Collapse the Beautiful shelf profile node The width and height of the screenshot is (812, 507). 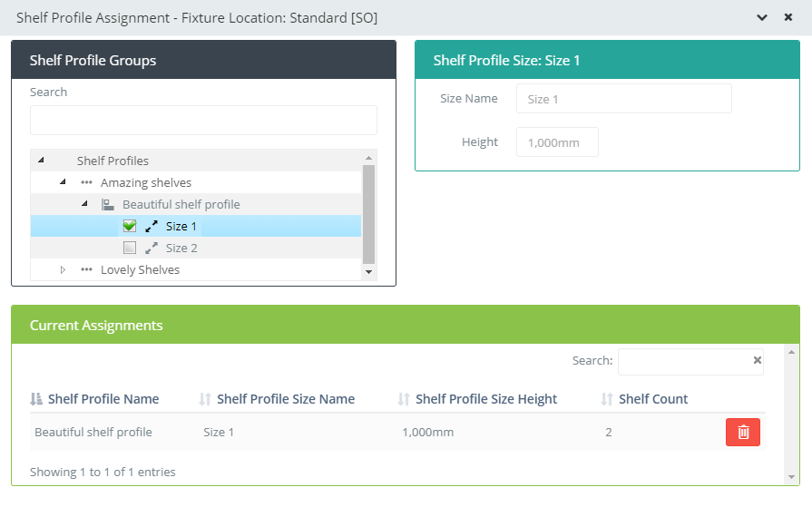coord(84,203)
